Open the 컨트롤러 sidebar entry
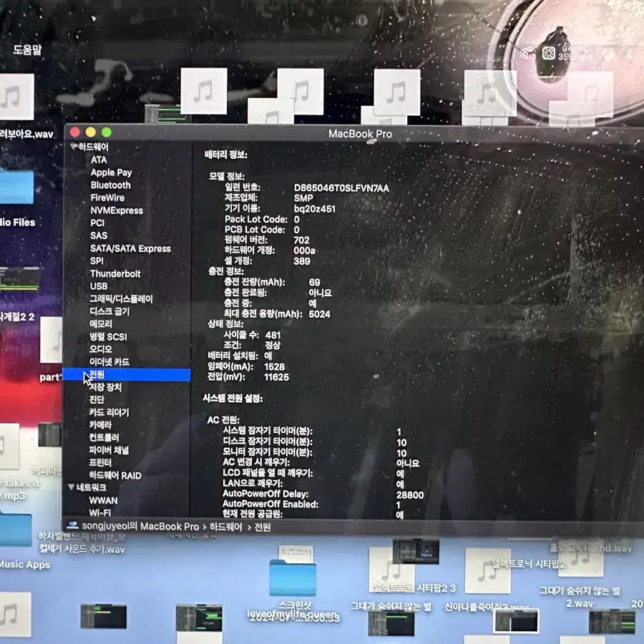Screen dimensions: 644x644 point(104,437)
